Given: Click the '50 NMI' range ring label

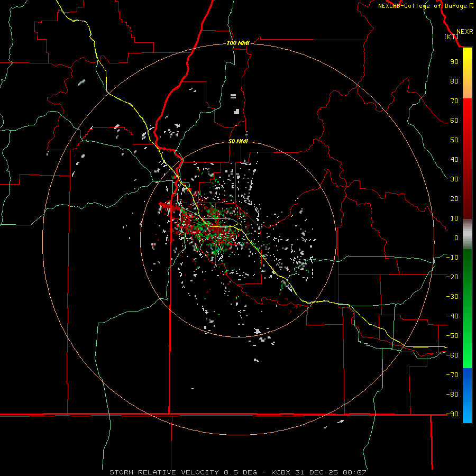Looking at the screenshot, I should 238,141.
